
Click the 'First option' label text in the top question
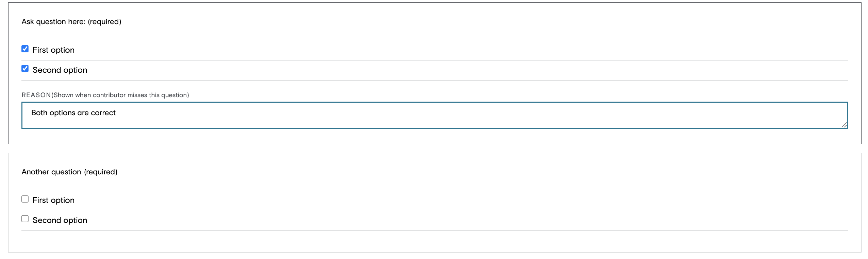click(x=53, y=50)
